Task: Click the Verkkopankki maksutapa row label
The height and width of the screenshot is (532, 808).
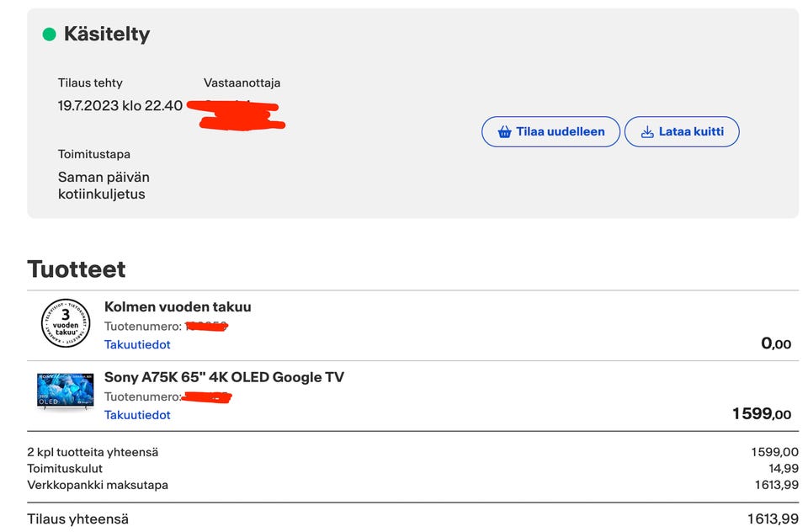Action: 98,485
